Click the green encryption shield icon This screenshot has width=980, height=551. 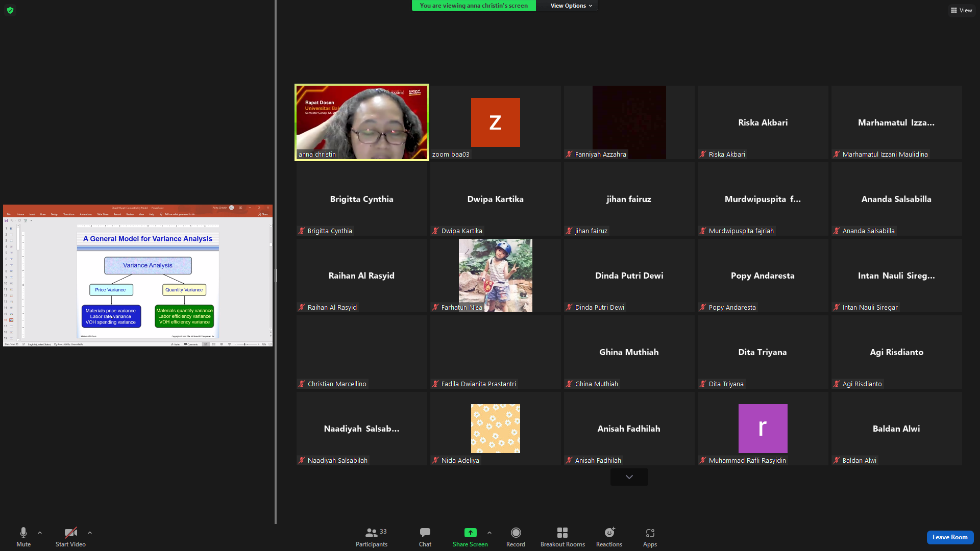(10, 10)
